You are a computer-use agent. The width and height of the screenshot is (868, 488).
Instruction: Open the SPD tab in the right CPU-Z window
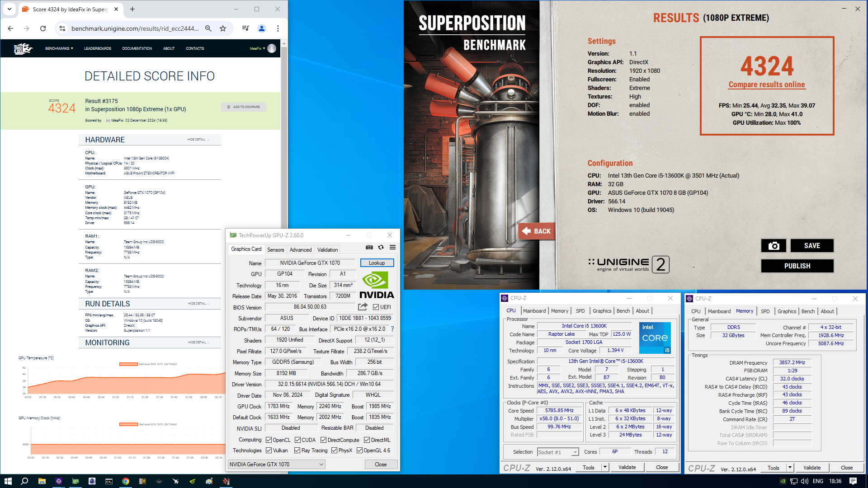point(765,311)
